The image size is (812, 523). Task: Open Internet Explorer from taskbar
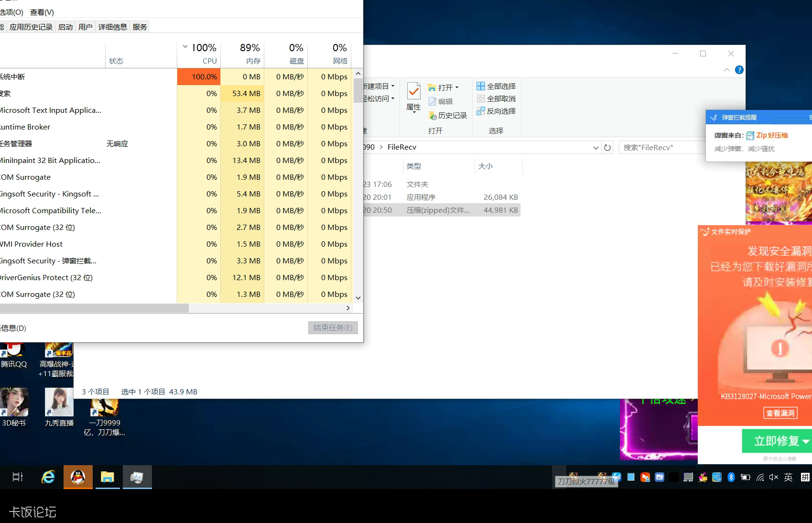(x=48, y=477)
